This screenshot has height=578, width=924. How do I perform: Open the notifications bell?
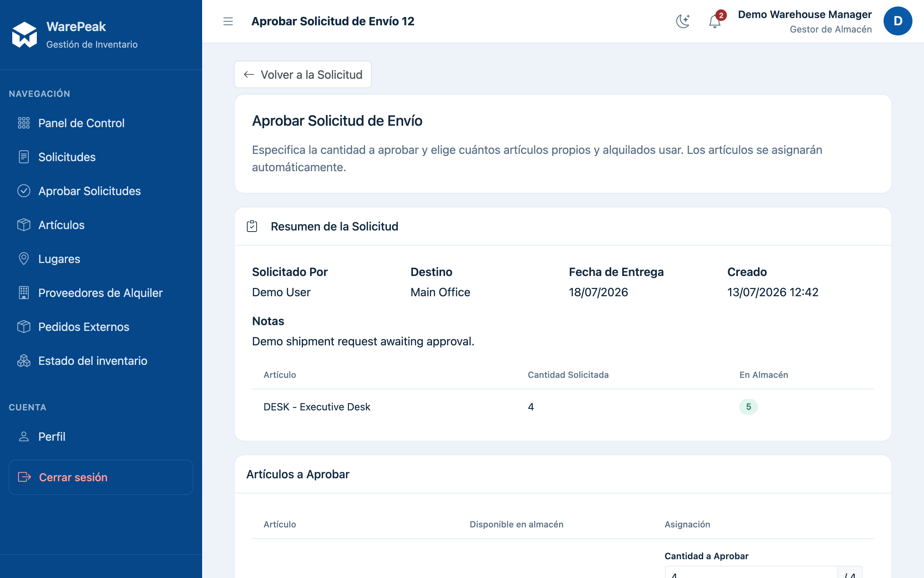(x=715, y=21)
